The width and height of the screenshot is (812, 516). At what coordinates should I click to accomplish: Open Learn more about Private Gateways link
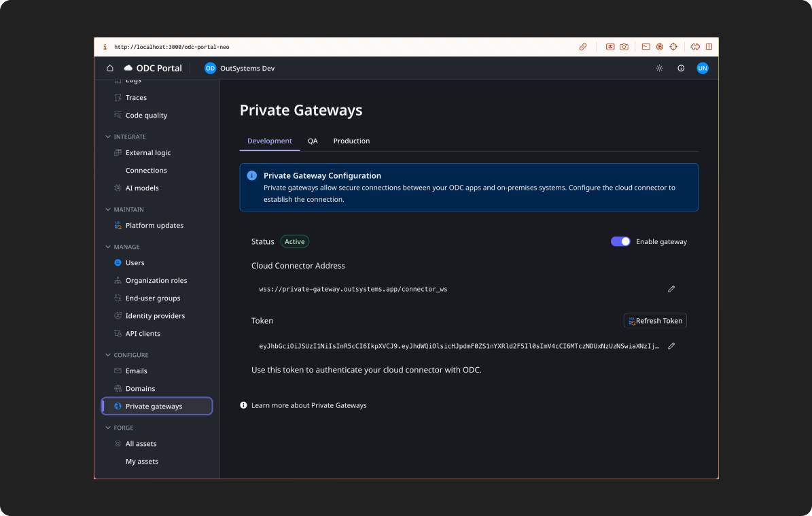[308, 405]
